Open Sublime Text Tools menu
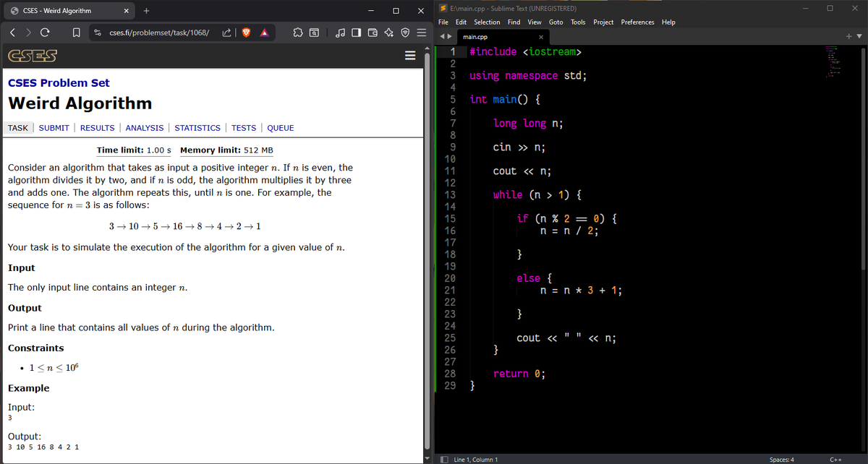Viewport: 868px width, 464px height. point(578,22)
